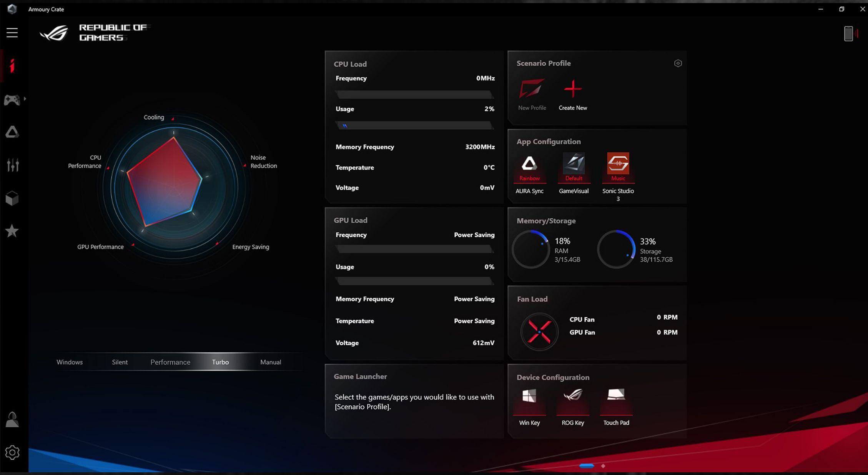Open the star favorites sidebar icon

pyautogui.click(x=12, y=231)
